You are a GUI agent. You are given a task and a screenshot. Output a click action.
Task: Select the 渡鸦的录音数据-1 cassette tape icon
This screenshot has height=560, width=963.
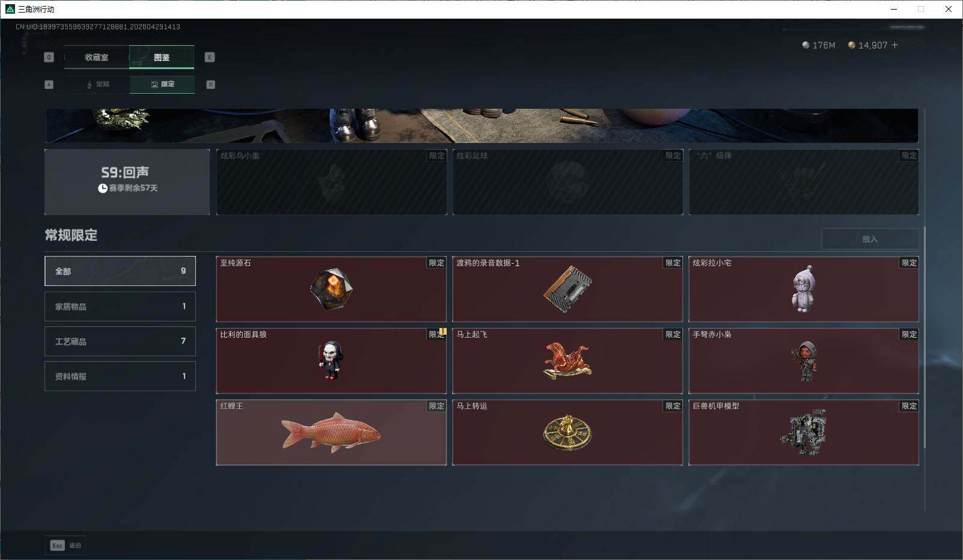click(567, 289)
